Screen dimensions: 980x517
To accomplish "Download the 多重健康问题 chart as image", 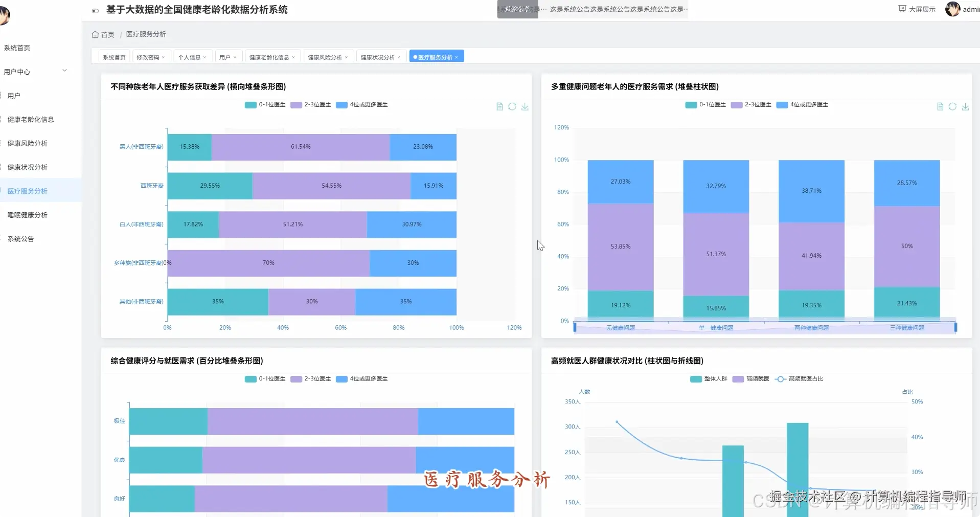I will click(x=965, y=106).
